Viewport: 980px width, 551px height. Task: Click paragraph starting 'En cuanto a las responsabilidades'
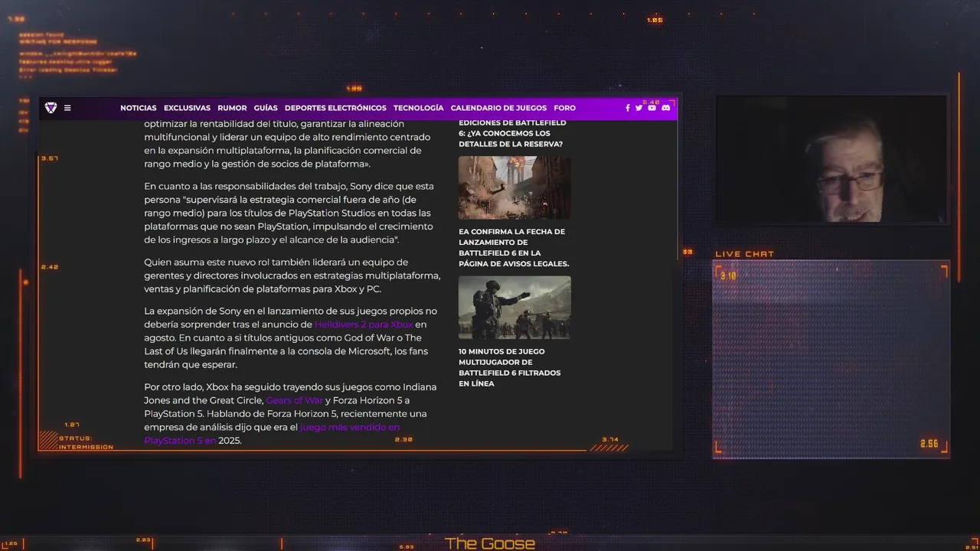click(289, 213)
